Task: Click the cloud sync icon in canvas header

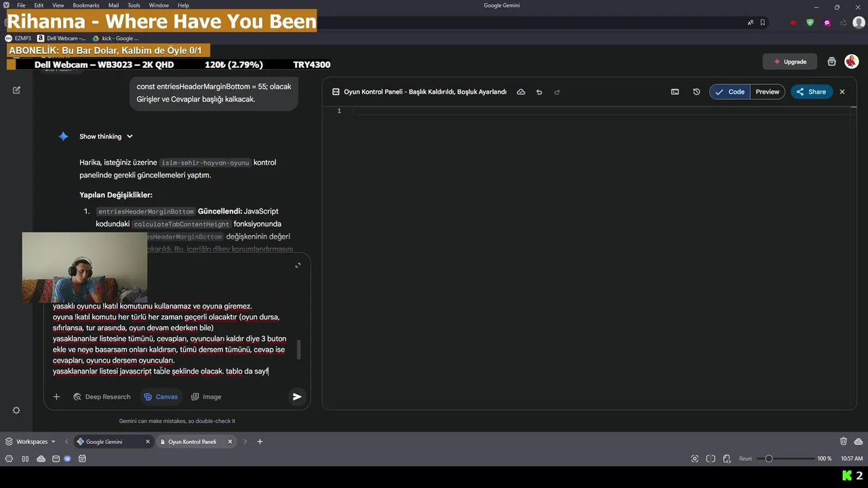Action: (x=521, y=91)
